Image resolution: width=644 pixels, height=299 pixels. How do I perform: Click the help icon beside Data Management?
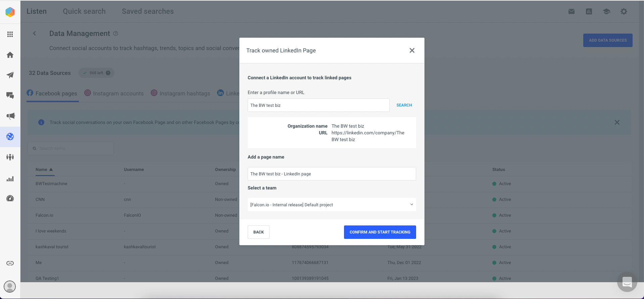[116, 34]
